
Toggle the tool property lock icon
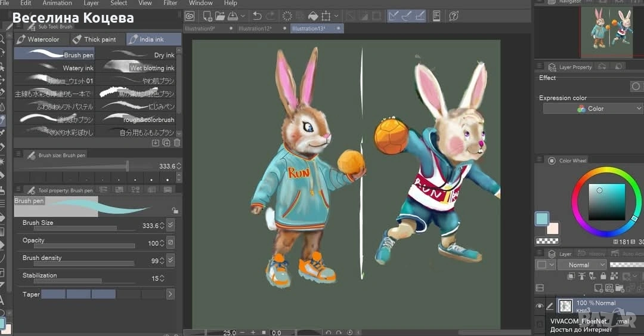[x=174, y=210]
